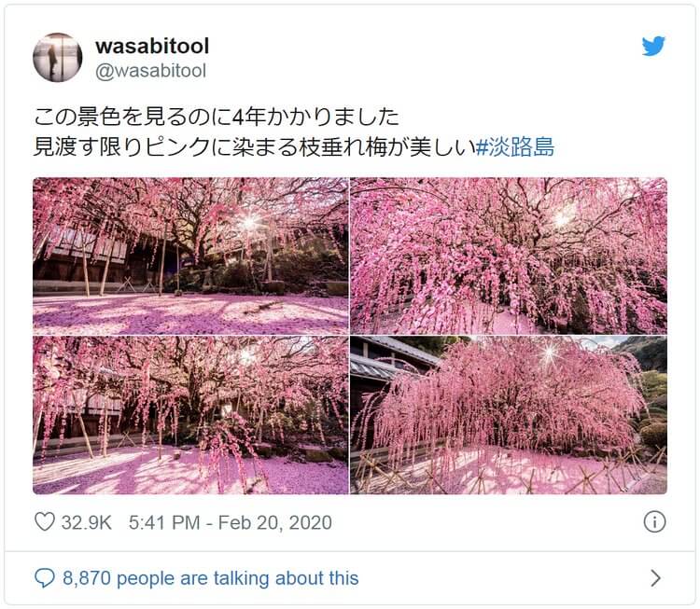700x609 pixels.
Task: Click the sun flare in bottom-right photo
Action: click(549, 353)
